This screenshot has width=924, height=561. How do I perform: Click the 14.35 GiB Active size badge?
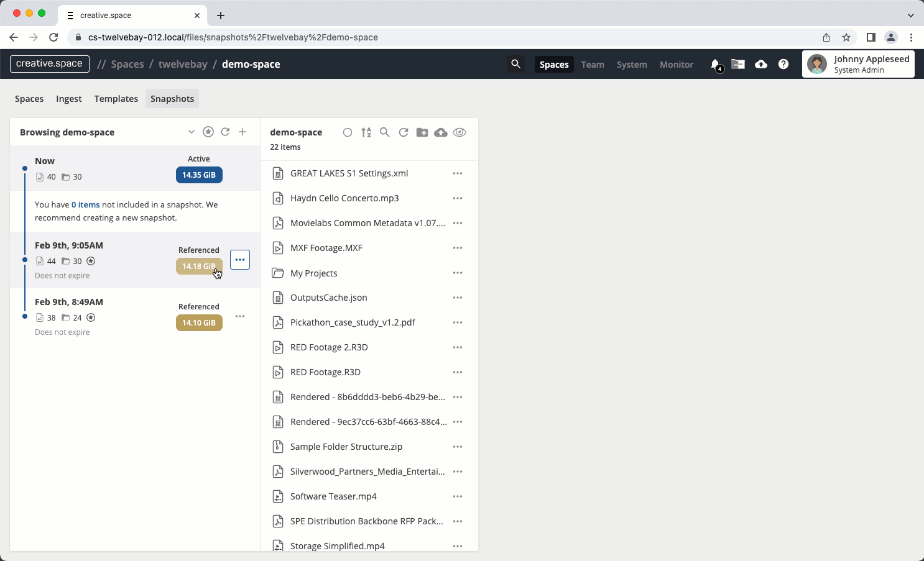[x=199, y=175]
